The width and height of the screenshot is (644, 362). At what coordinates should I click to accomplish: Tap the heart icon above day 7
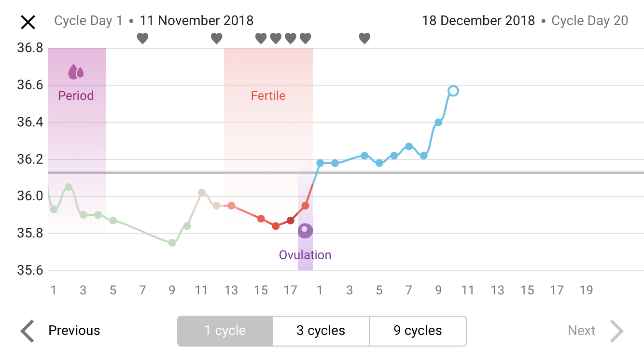point(142,38)
